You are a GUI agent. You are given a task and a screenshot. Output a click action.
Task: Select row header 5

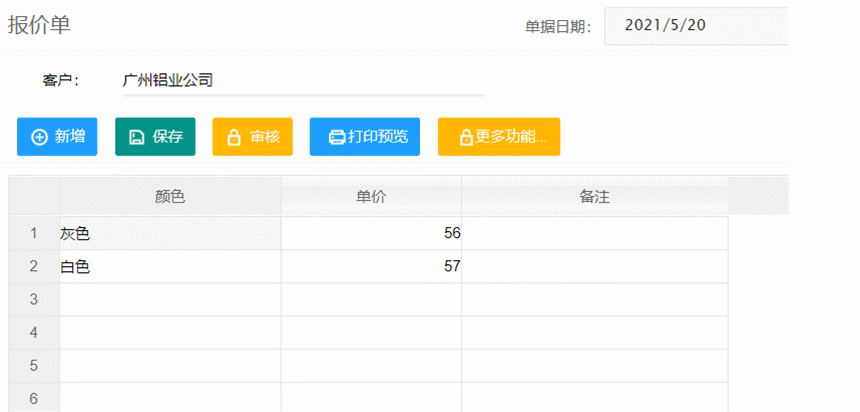click(x=34, y=366)
